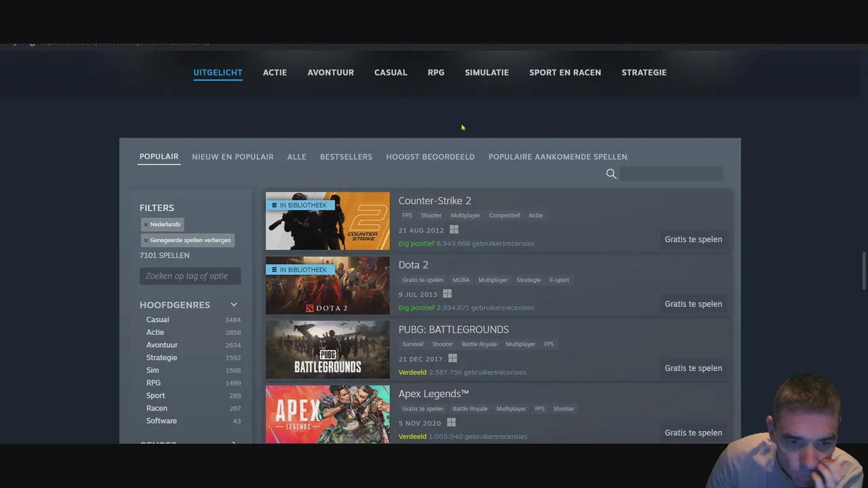Open the Apex Legends cover thumbnail
The height and width of the screenshot is (488, 868).
coord(328,414)
